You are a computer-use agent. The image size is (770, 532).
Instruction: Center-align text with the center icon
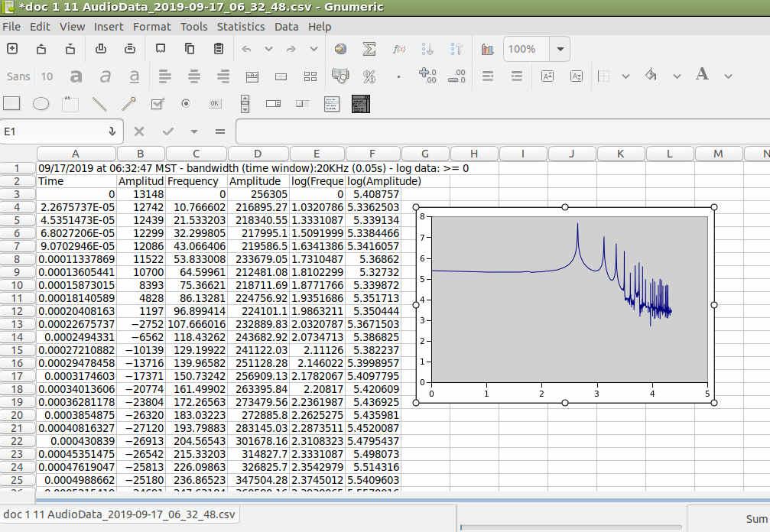(x=194, y=76)
